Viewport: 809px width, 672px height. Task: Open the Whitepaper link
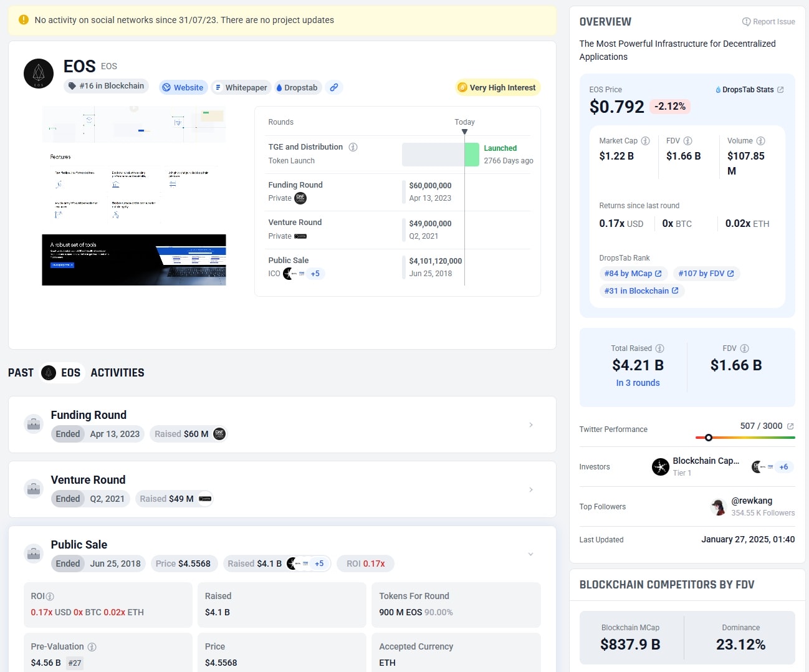click(x=241, y=87)
